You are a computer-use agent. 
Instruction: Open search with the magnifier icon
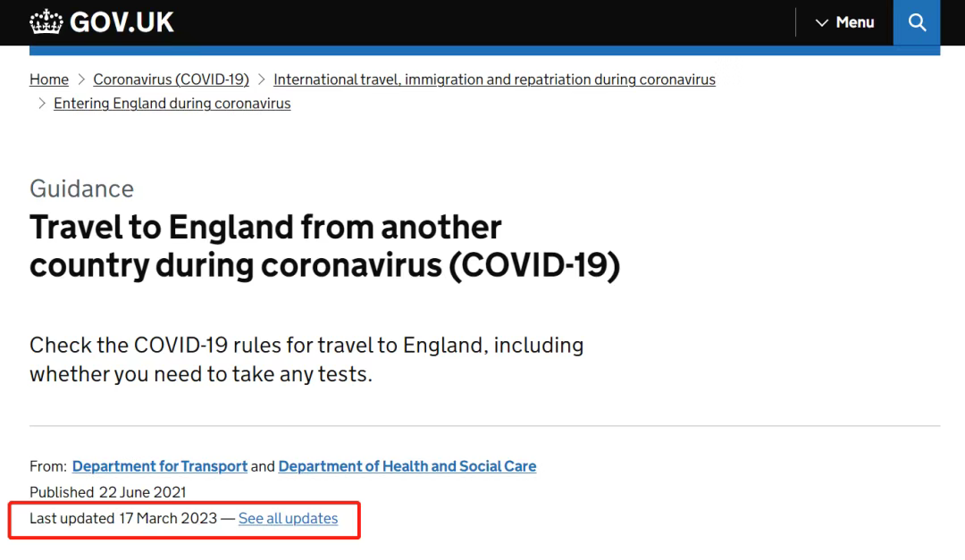[917, 22]
